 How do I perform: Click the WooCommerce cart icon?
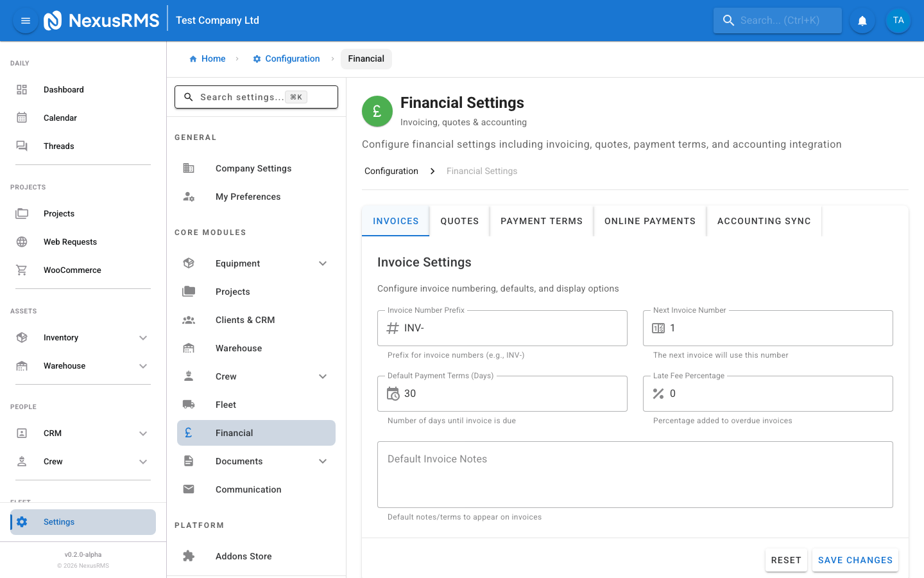coord(22,270)
